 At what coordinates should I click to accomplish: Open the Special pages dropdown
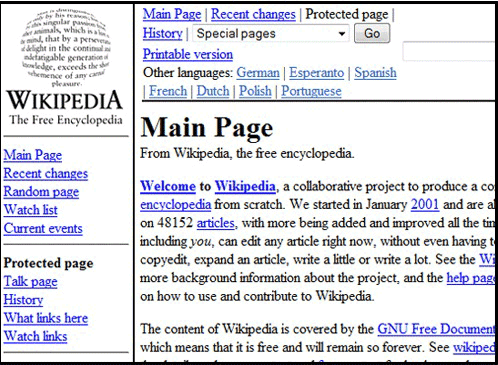(x=271, y=34)
